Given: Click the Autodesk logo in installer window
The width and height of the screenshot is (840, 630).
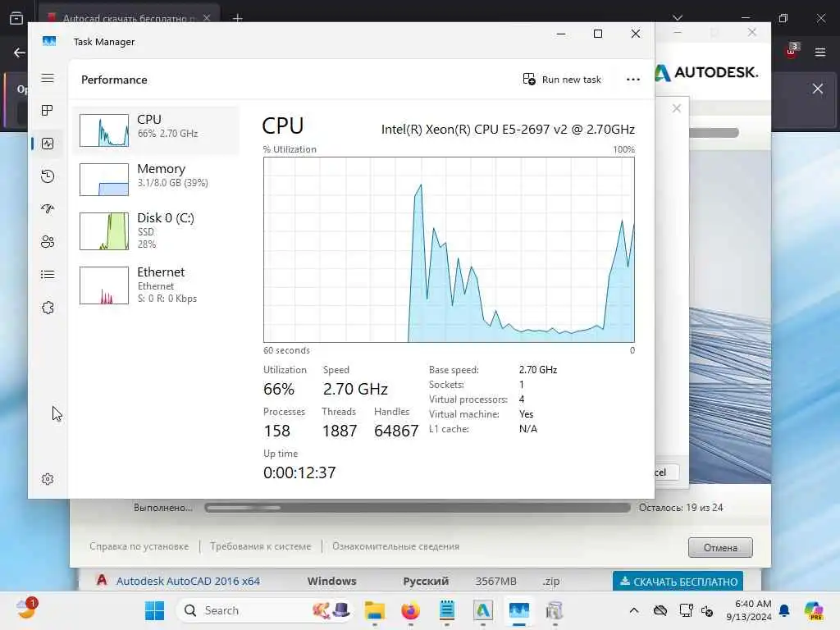Looking at the screenshot, I should pyautogui.click(x=706, y=72).
